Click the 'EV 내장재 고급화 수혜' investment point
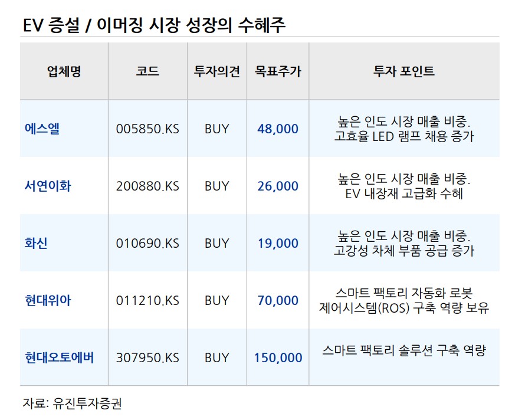Viewport: 525px width, 420px height. pos(404,194)
